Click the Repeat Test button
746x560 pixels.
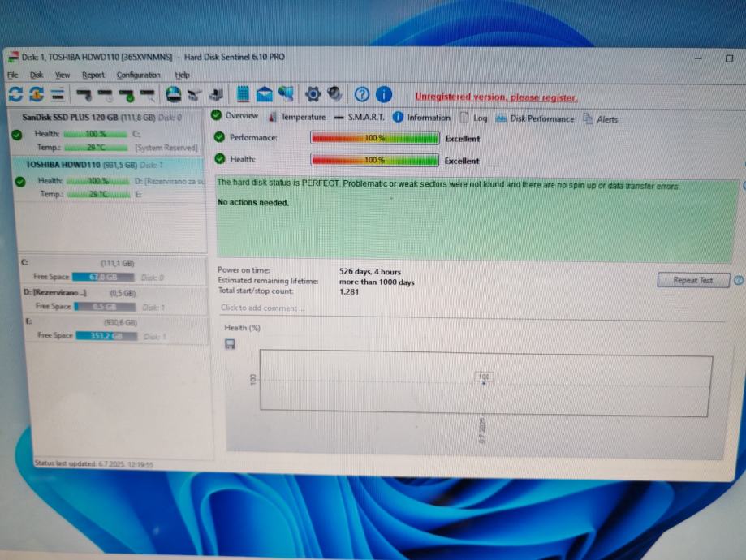click(693, 280)
